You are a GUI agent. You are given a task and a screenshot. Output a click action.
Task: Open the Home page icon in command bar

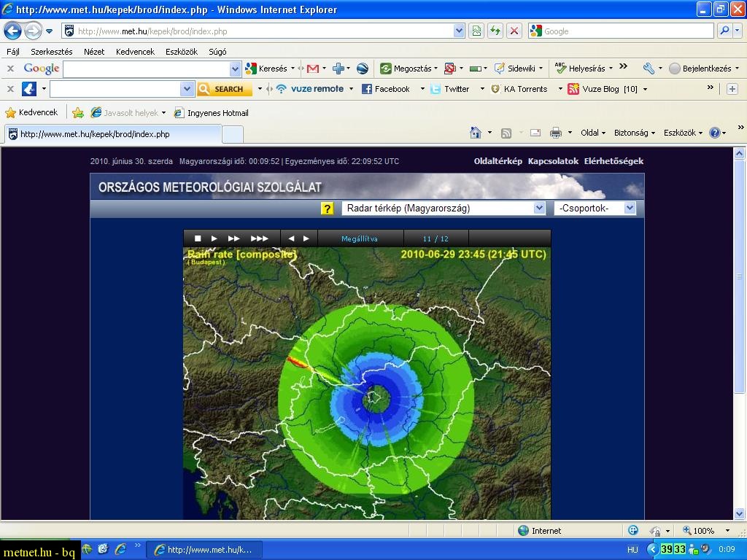click(476, 133)
